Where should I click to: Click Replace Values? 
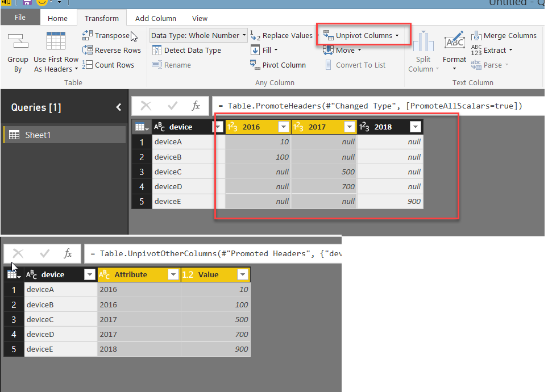[x=281, y=35]
